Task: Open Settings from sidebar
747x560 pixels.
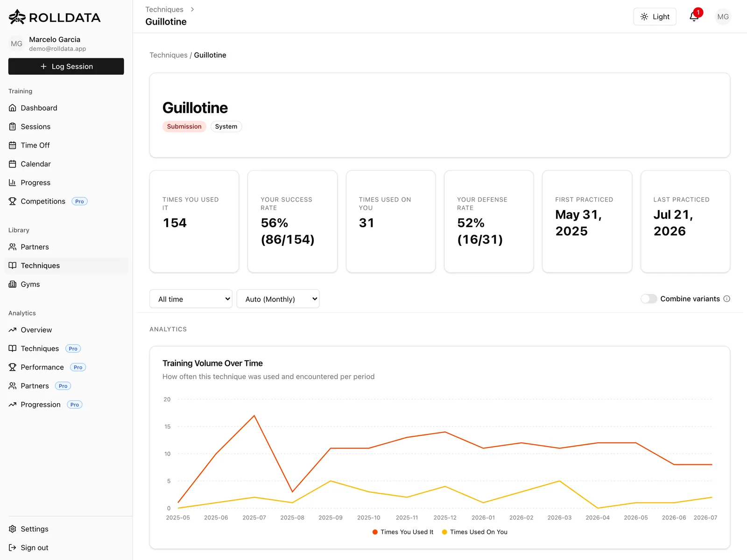Action: point(66,529)
